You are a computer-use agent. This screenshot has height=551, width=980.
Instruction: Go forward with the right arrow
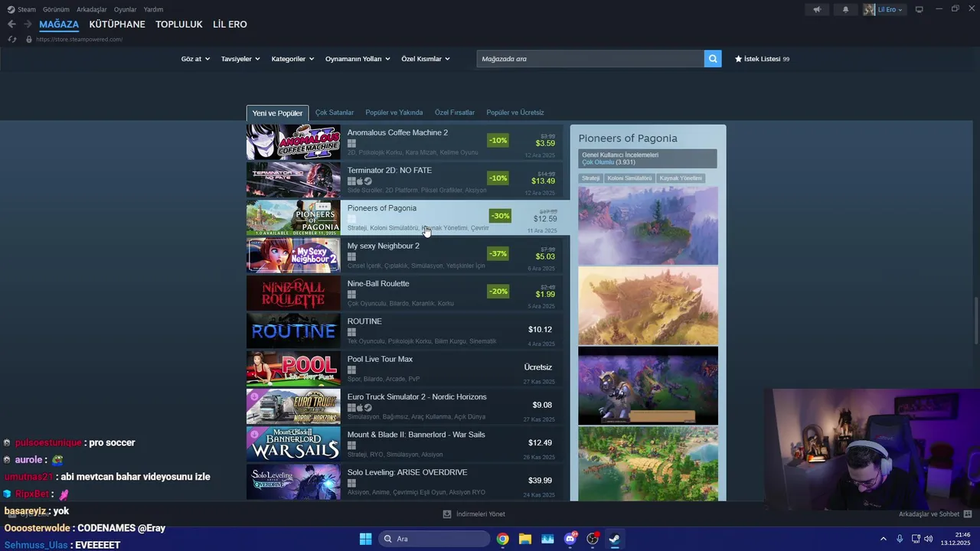28,24
